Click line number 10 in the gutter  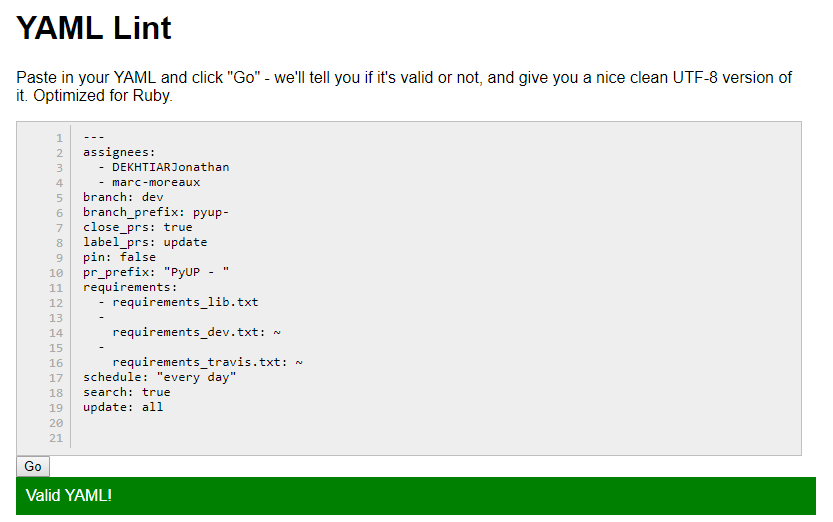[x=56, y=273]
